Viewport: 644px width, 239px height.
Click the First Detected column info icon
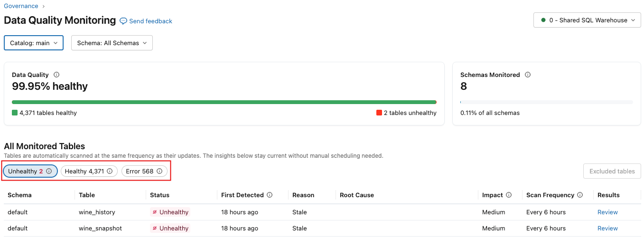point(270,195)
